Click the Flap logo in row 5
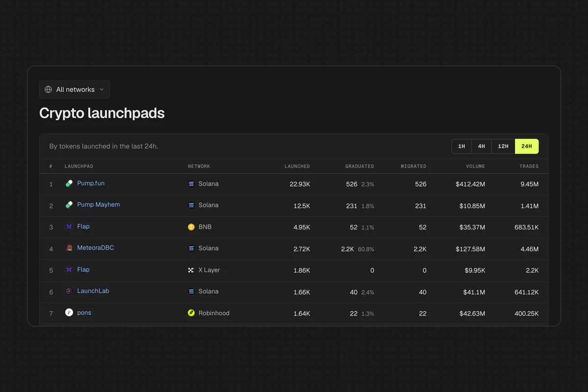 pyautogui.click(x=69, y=269)
